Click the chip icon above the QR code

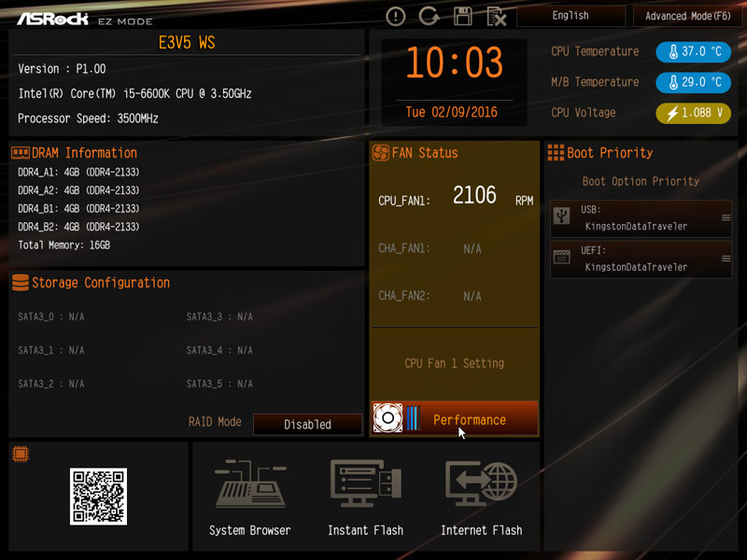(21, 455)
